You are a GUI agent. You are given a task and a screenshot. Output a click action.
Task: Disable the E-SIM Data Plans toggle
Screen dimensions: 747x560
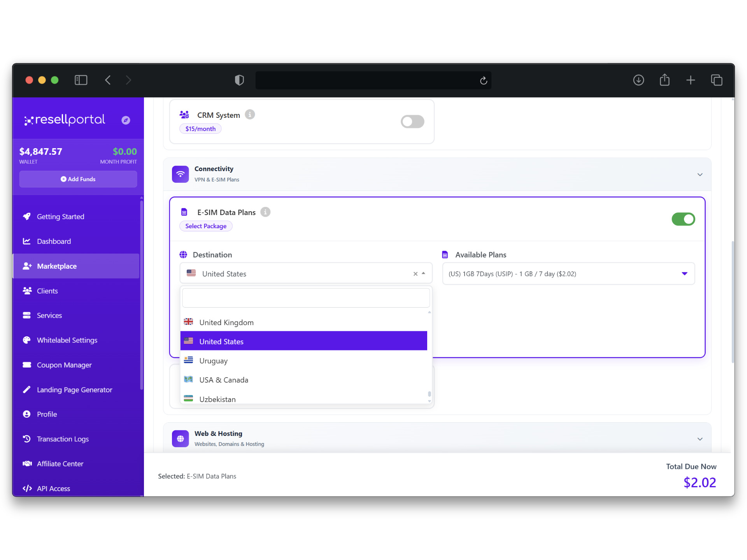[x=683, y=219]
